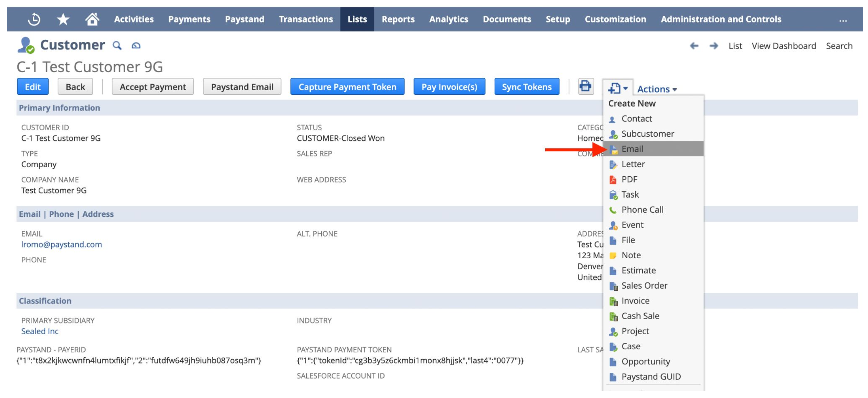Image resolution: width=868 pixels, height=398 pixels.
Task: Select Paystand GUID in Create New menu
Action: click(653, 376)
